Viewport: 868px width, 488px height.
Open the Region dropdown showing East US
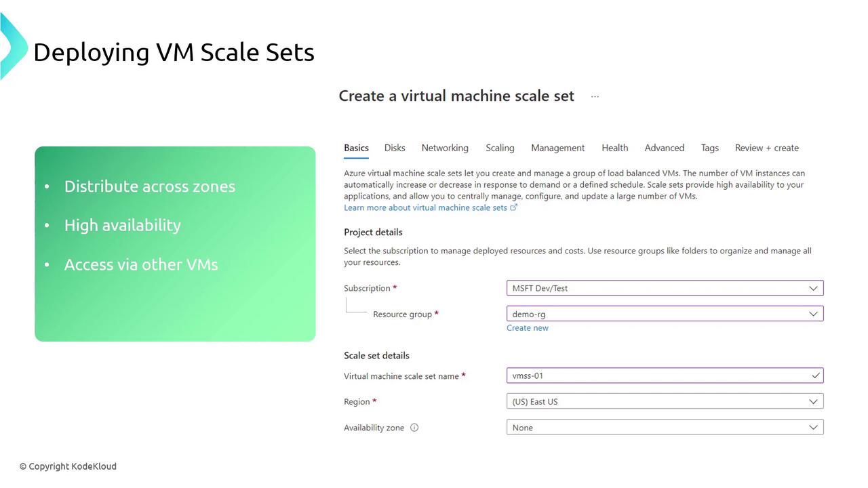coord(665,402)
